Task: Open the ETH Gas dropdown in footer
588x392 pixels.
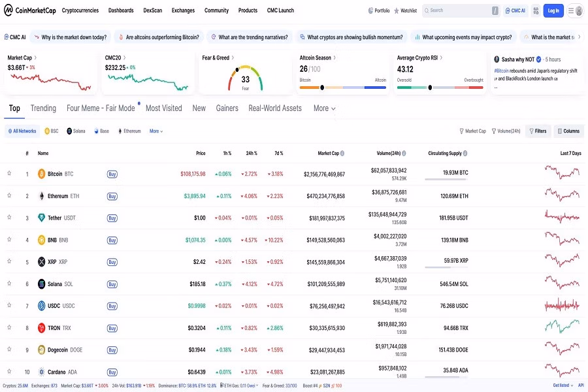Action: [x=239, y=385]
